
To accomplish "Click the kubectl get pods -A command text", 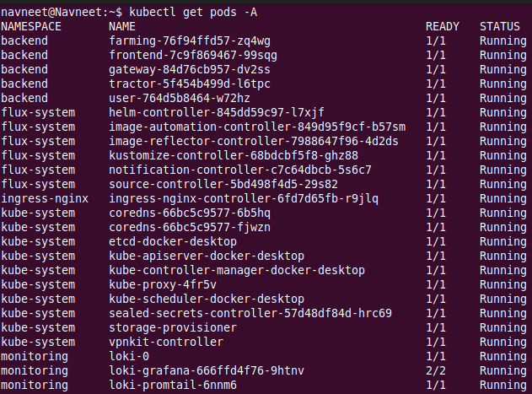I will tap(177, 12).
